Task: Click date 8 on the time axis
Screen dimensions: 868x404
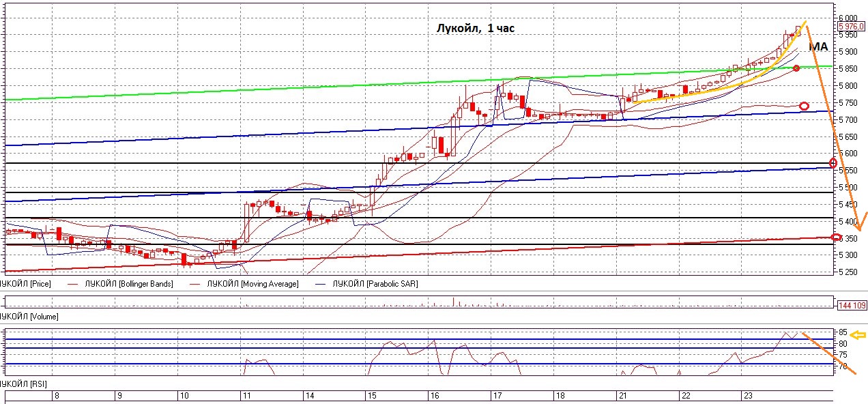Action: click(56, 396)
